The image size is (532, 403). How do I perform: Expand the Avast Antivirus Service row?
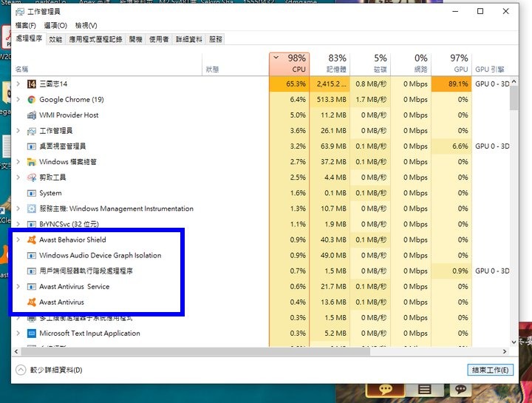(18, 287)
